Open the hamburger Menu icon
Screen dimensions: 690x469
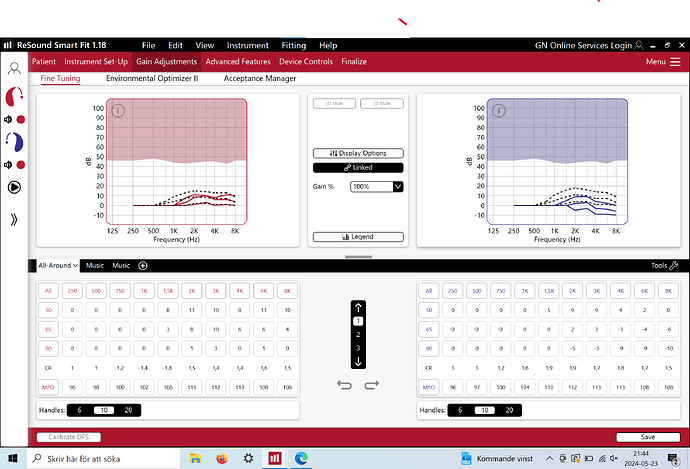pos(675,62)
